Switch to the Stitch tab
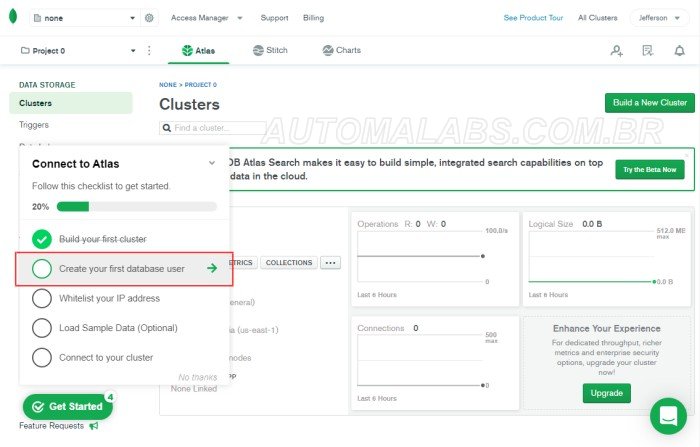This screenshot has width=700, height=447. pyautogui.click(x=270, y=50)
